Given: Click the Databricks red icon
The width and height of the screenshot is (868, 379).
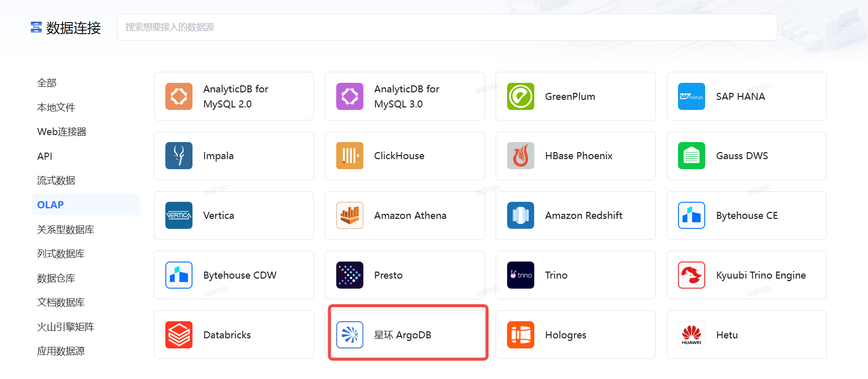Looking at the screenshot, I should coord(178,335).
